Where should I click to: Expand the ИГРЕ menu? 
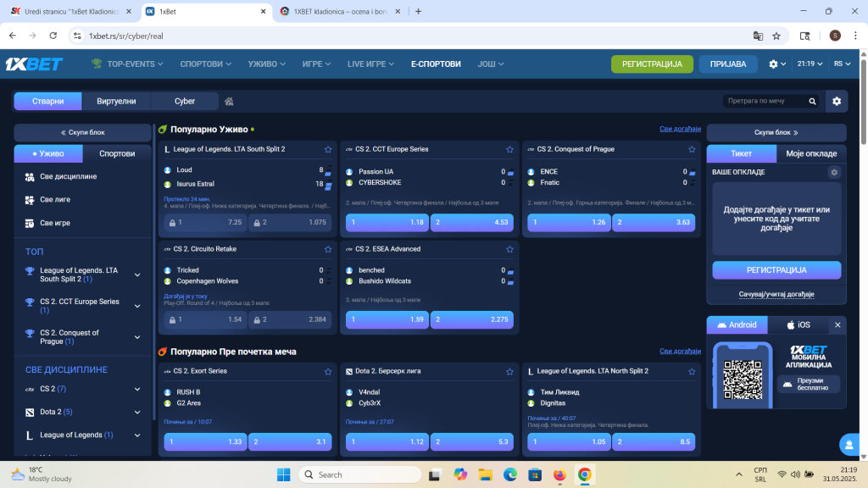tap(317, 64)
